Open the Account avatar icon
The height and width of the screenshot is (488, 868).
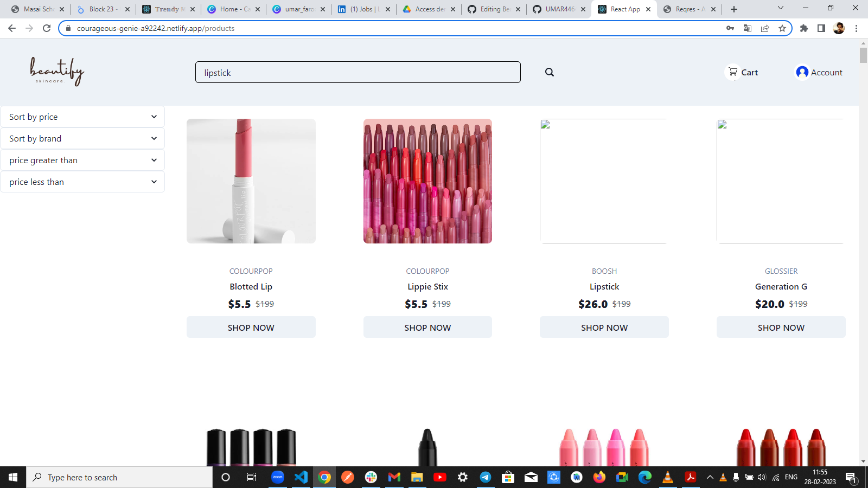point(802,72)
